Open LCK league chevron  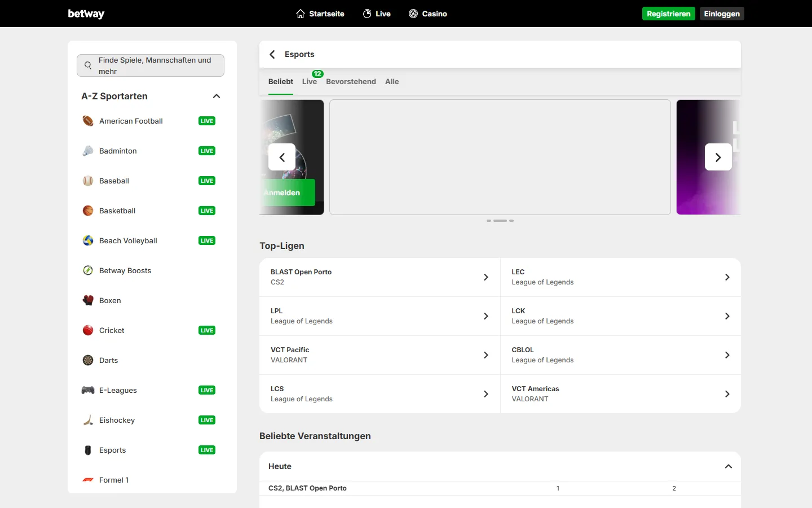tap(727, 316)
